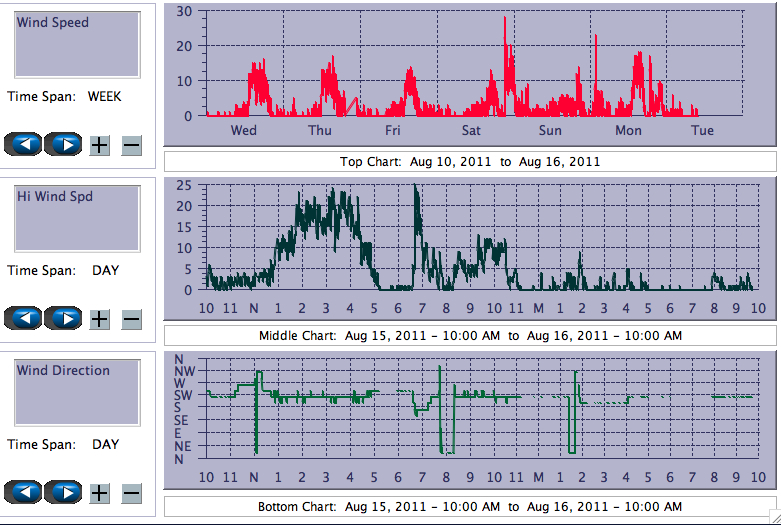Select the Wind Speed item in top list box
781x525 pixels.
click(x=53, y=22)
